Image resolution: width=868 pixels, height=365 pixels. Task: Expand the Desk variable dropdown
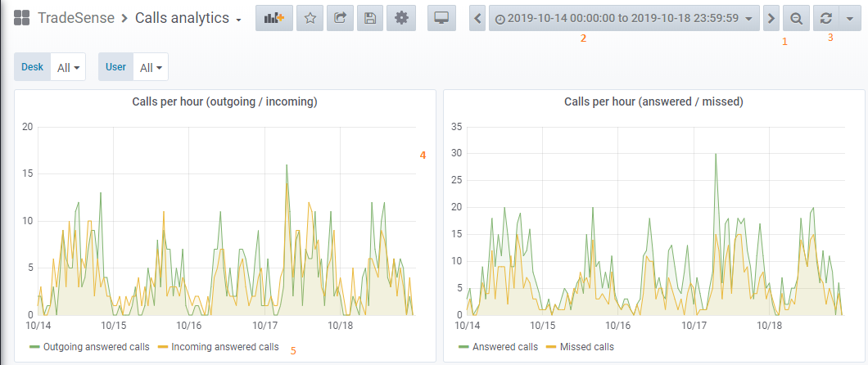[x=68, y=67]
